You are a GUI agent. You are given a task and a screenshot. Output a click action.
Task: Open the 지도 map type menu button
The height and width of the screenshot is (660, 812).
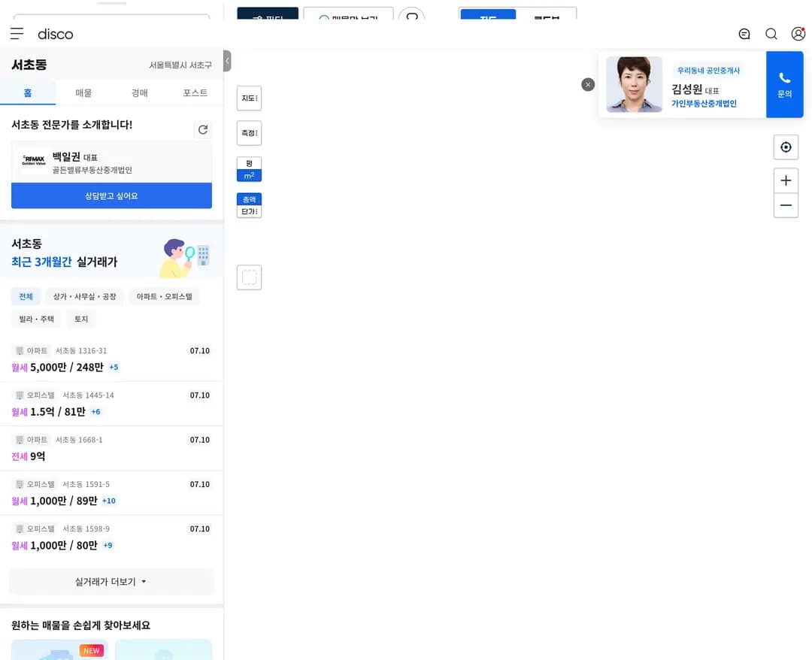(249, 98)
